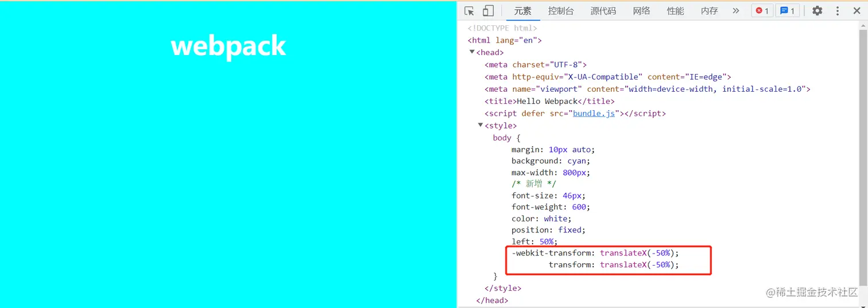
Task: Click the blue message count badge
Action: [788, 11]
